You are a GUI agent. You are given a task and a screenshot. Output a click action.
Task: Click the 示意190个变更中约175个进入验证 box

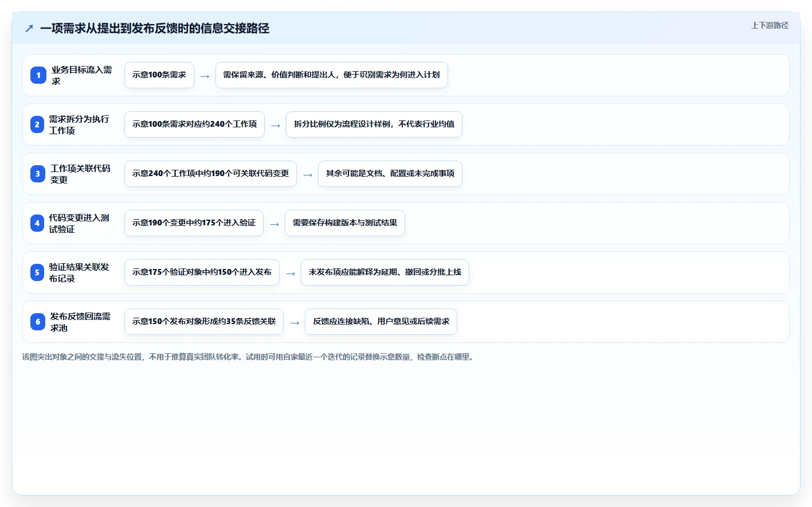(x=194, y=223)
